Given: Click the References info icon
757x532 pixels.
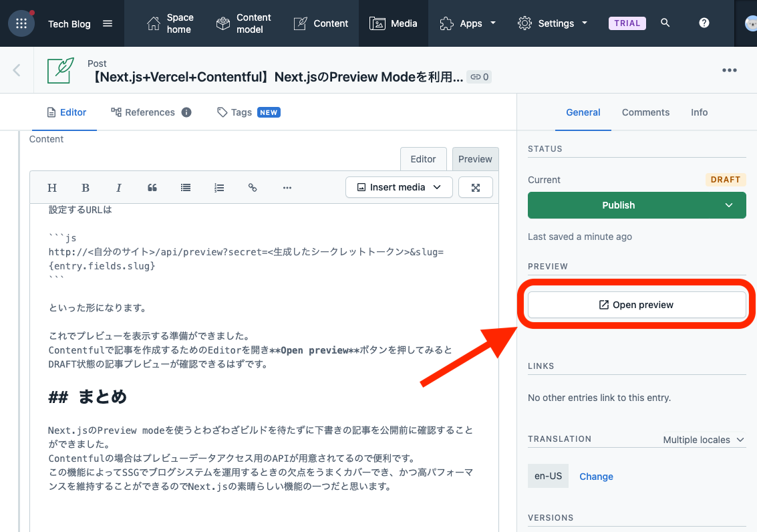Looking at the screenshot, I should click(186, 112).
